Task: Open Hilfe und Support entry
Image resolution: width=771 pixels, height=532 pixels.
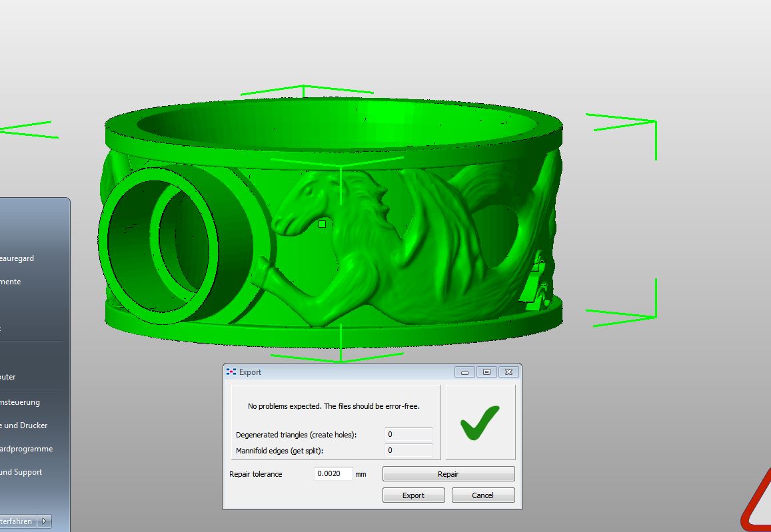Action: (x=21, y=472)
